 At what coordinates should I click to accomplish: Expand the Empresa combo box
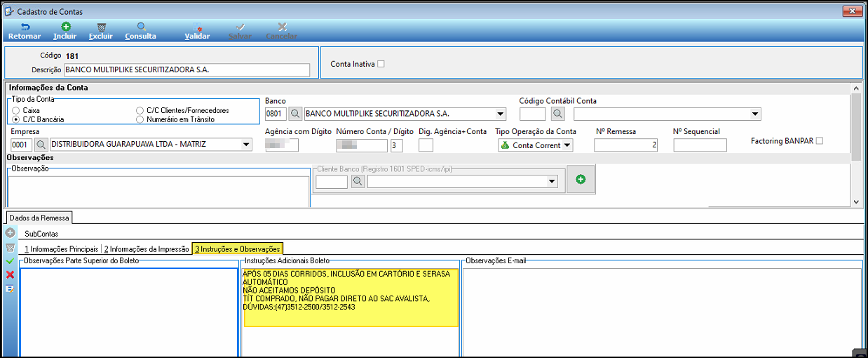[x=245, y=145]
